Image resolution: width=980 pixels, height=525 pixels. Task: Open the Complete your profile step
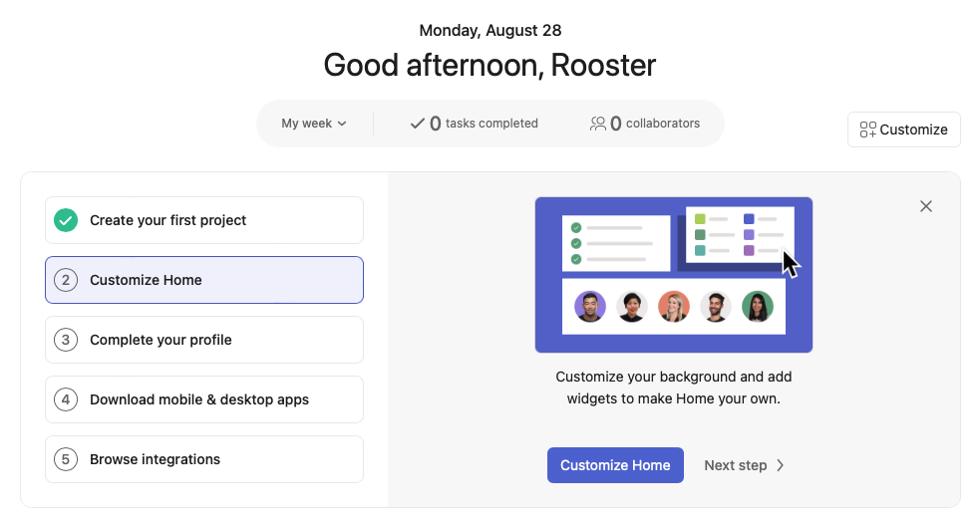click(203, 340)
